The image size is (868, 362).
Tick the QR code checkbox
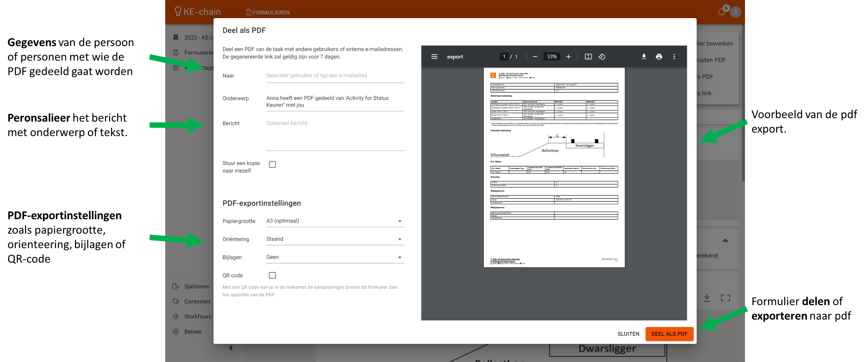(x=272, y=275)
